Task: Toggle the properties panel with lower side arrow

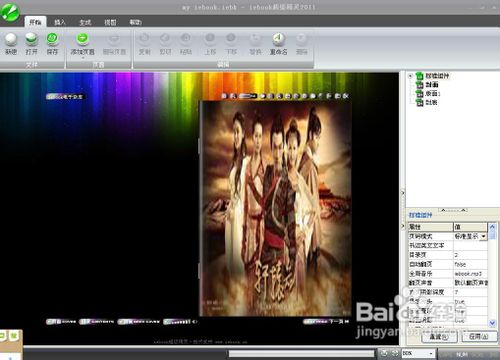Action: tap(402, 226)
